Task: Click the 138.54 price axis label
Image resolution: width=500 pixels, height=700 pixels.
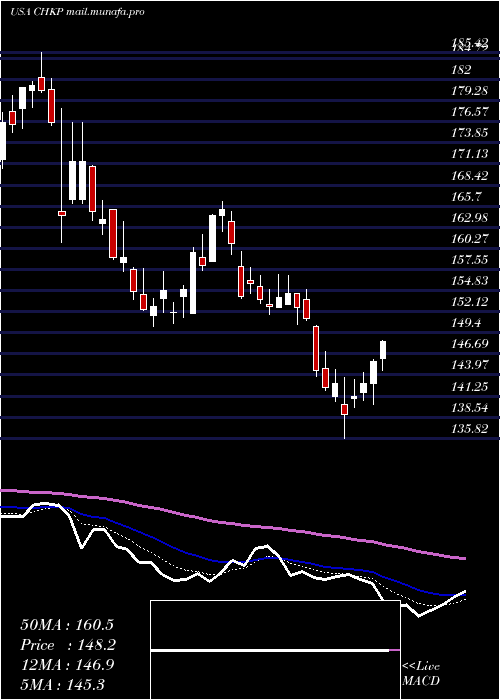Action: pos(470,407)
